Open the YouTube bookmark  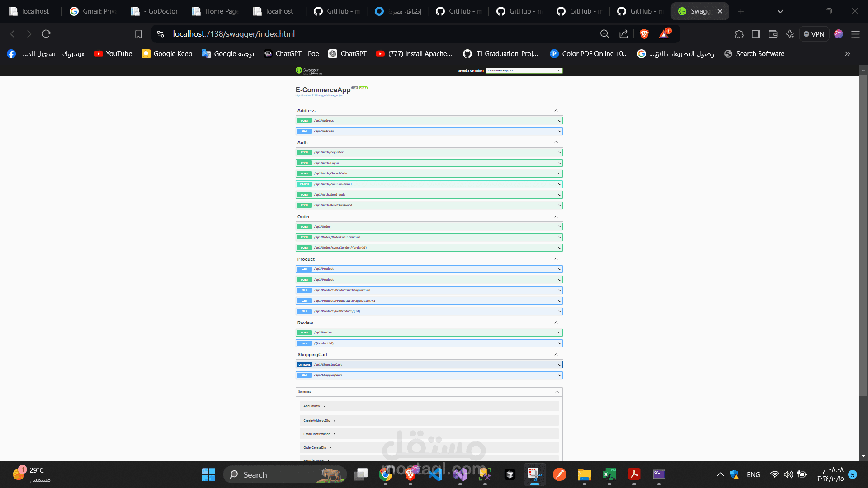coord(113,54)
